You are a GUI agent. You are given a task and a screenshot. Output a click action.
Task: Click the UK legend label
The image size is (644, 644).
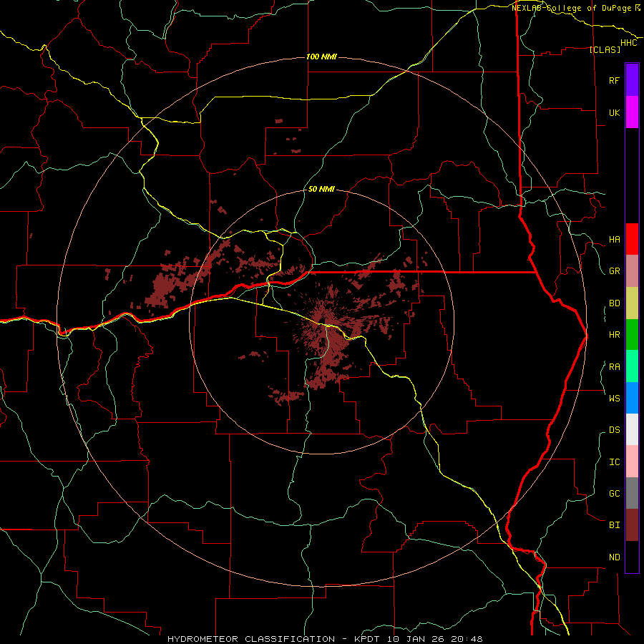coord(615,112)
